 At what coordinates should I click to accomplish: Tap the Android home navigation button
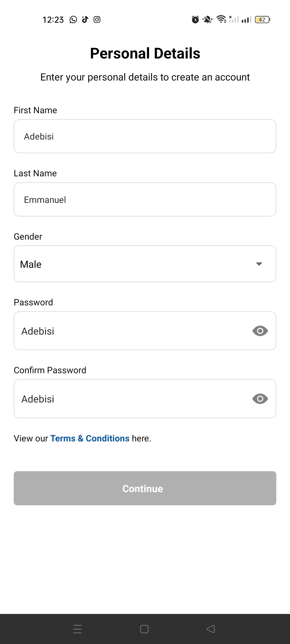coord(144,629)
